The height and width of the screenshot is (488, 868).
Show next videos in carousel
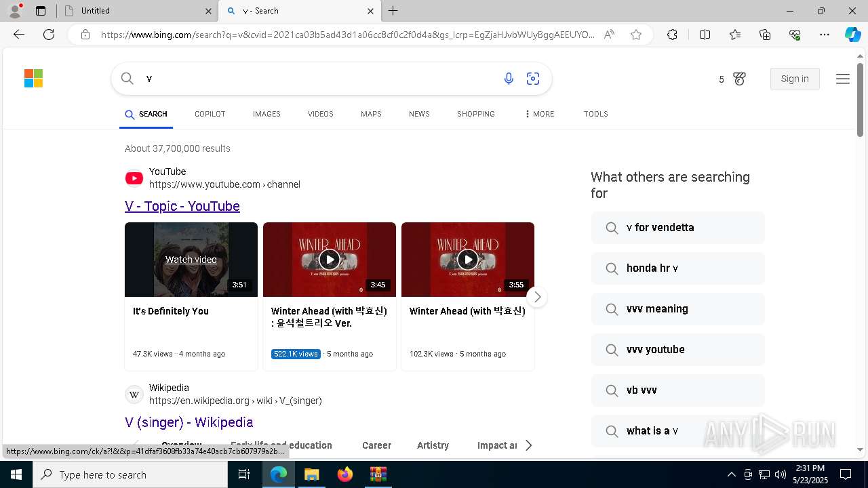(536, 297)
